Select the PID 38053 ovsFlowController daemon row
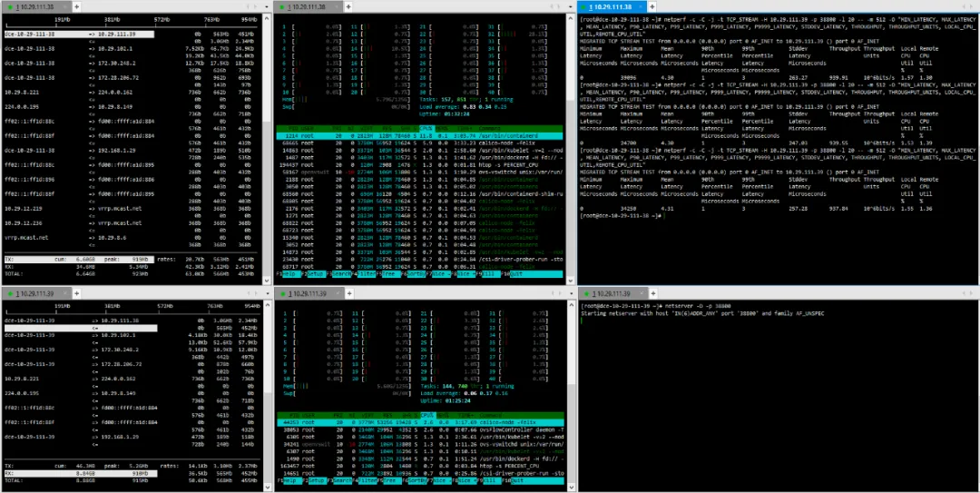Image resolution: width=980 pixels, height=493 pixels. 420,429
